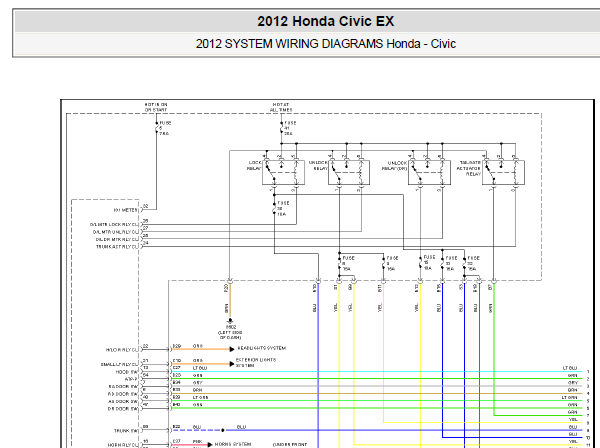The height and width of the screenshot is (448, 600).
Task: Click the "HOT IN ON OR START" label
Action: (156, 107)
